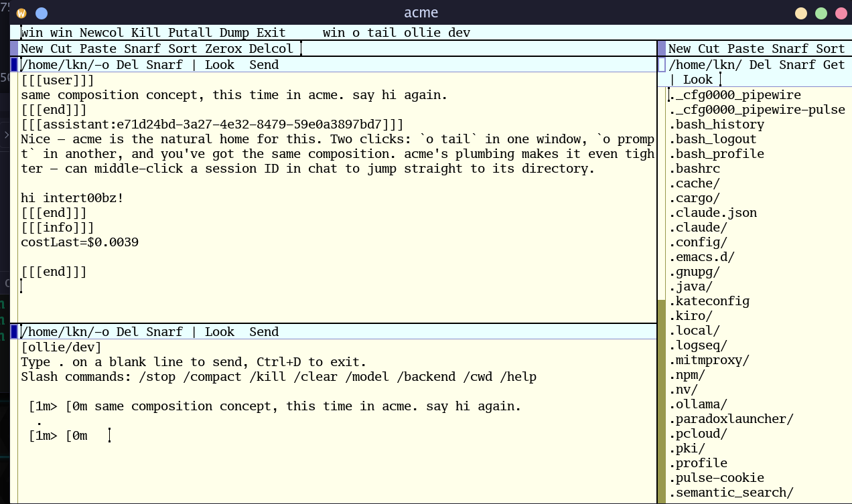Screen dimensions: 852x504
Task: Click the /compact slash command
Action: point(212,377)
